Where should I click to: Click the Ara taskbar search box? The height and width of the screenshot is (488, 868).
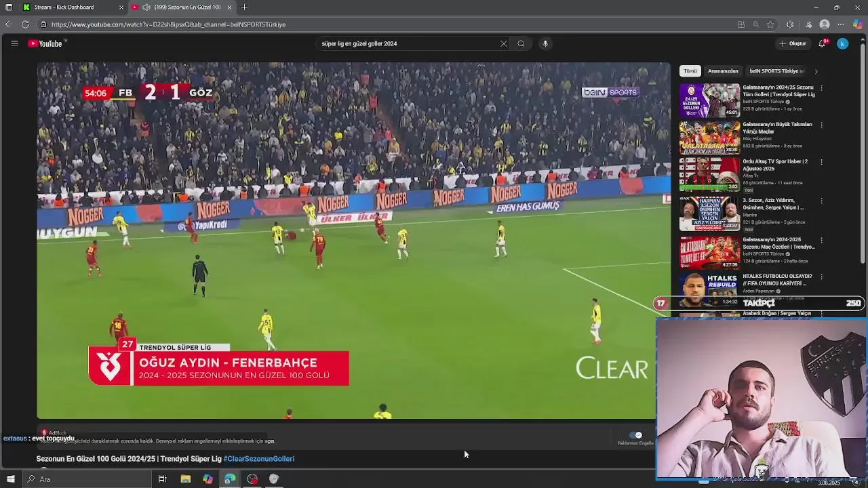[87, 479]
